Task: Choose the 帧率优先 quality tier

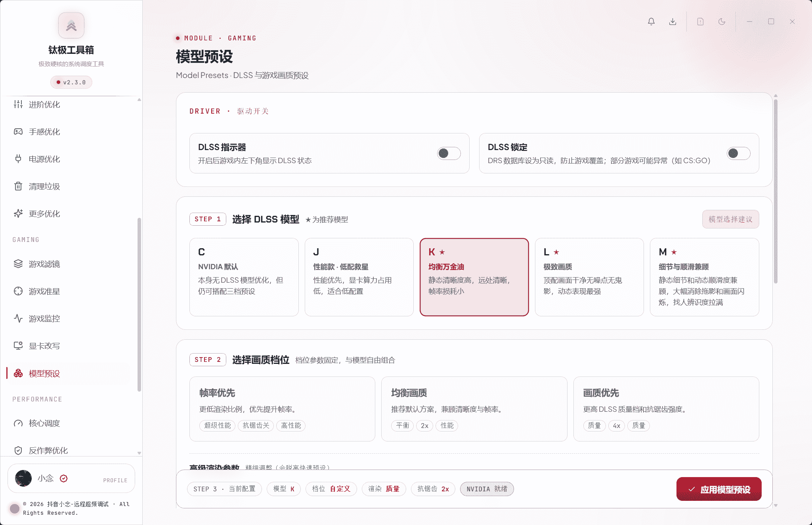Action: tap(282, 409)
